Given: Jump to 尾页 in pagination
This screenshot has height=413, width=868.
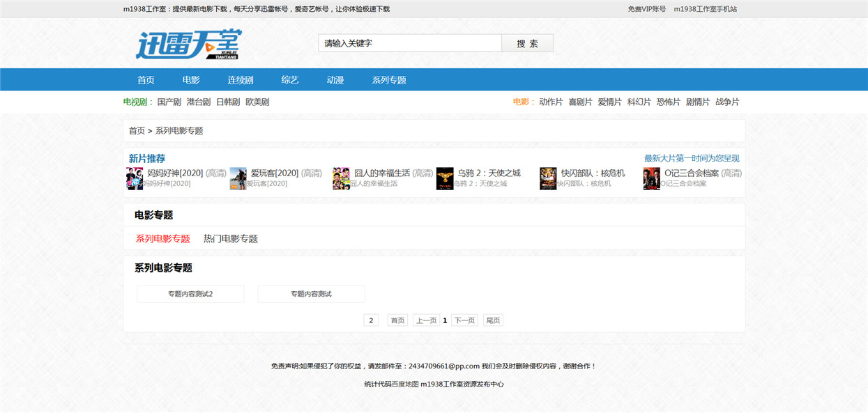Looking at the screenshot, I should point(493,320).
